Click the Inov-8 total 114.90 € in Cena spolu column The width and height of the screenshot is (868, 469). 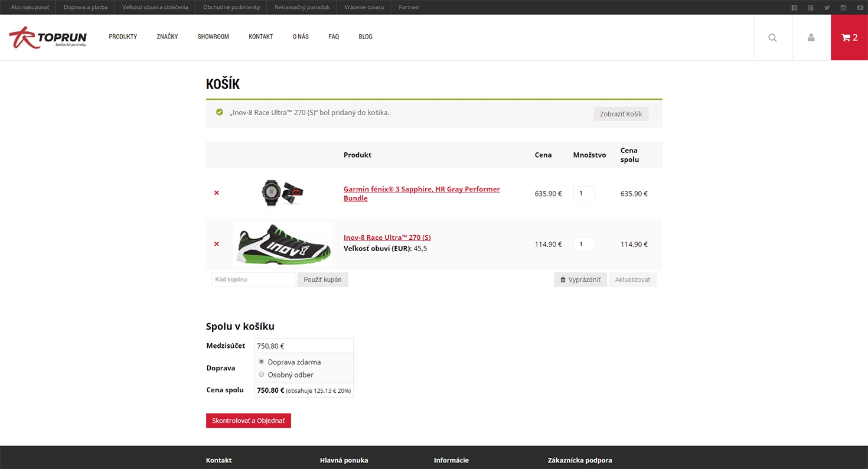634,244
